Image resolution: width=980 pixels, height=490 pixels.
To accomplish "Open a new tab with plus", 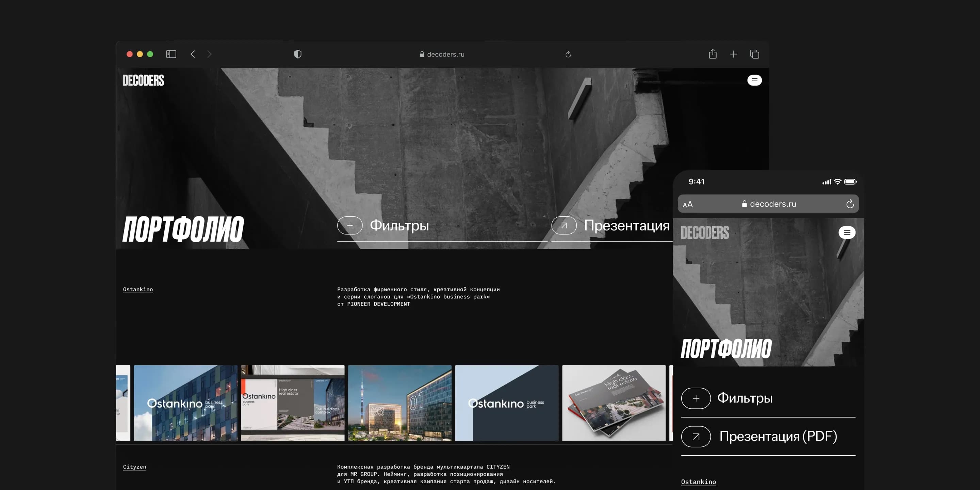I will [734, 54].
